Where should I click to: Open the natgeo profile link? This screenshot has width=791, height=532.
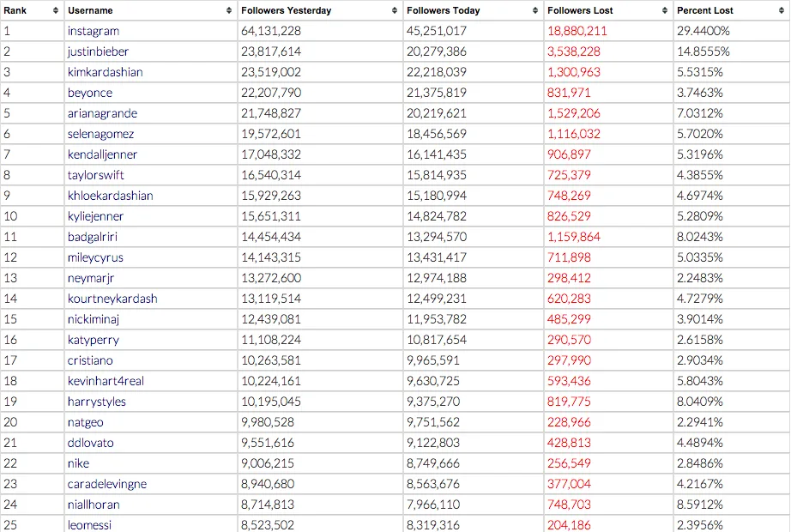click(x=85, y=422)
